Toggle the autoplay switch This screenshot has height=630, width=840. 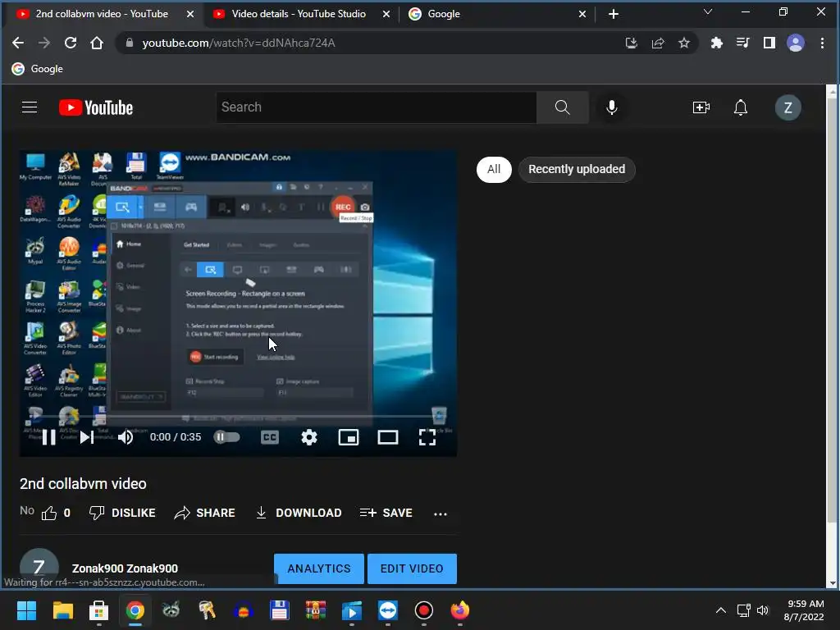tap(226, 437)
